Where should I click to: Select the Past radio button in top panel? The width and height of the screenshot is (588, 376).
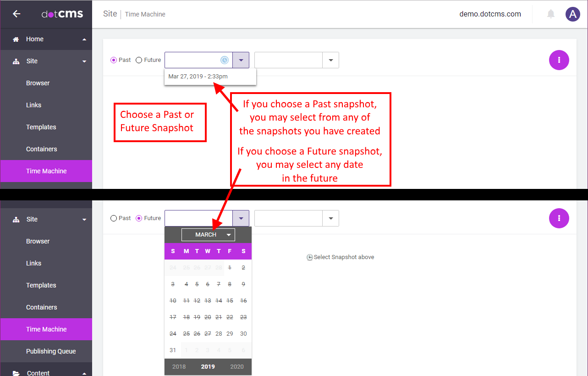pos(114,60)
